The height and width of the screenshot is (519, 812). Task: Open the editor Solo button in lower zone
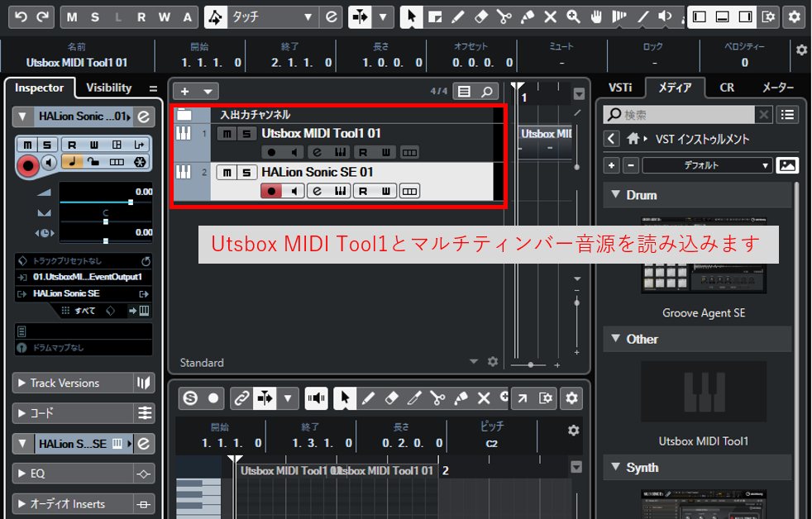pyautogui.click(x=190, y=398)
